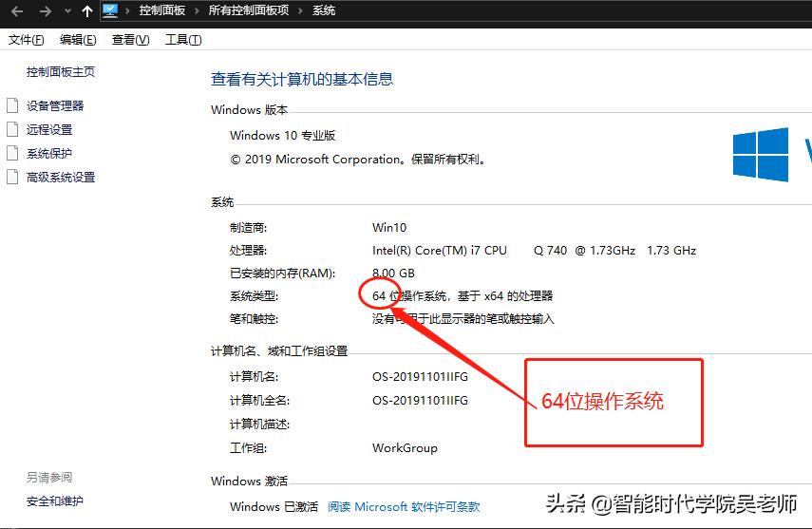Click the 阅读 Microsoft 软件许可条款 link
Screen dimensions: 812x529
tap(404, 507)
